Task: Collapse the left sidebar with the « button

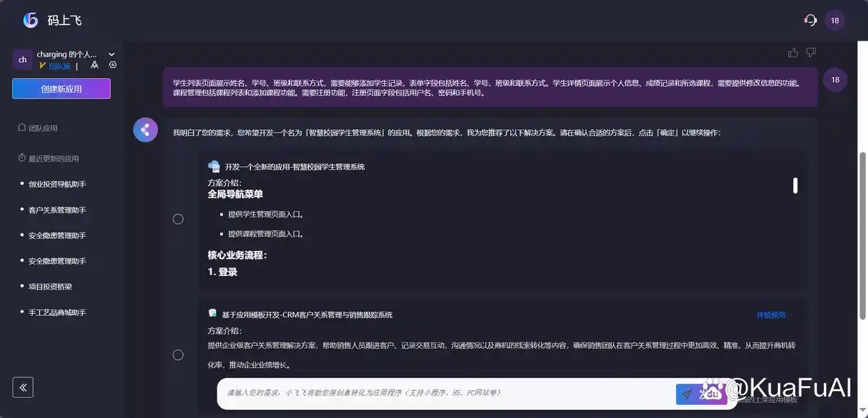Action: click(23, 387)
